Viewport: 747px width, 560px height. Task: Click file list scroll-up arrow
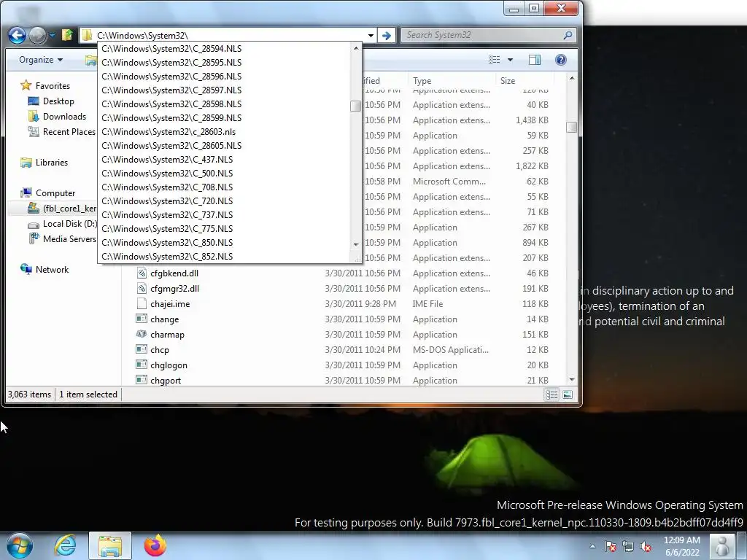[572, 78]
